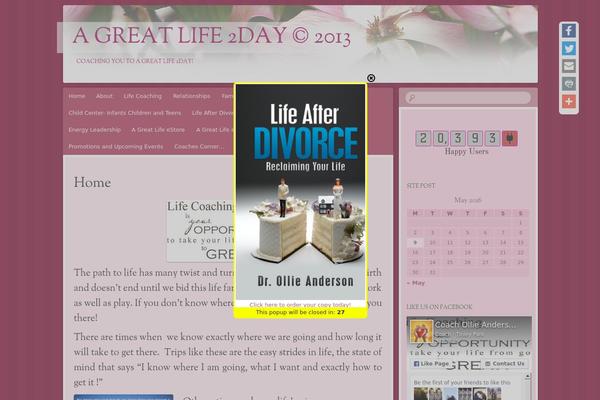Go to previous month « May link
Image resolution: width=600 pixels, height=400 pixels.
(x=416, y=283)
